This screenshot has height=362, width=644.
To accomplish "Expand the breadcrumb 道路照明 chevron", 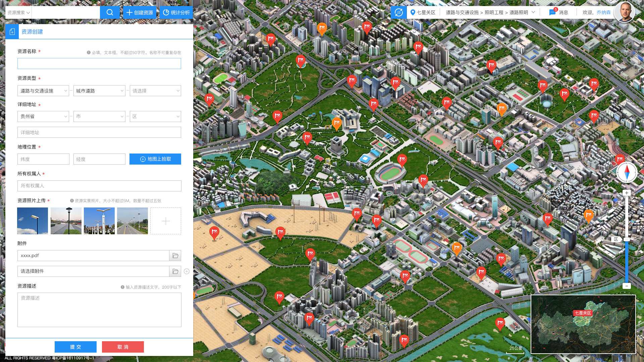I will 533,12.
